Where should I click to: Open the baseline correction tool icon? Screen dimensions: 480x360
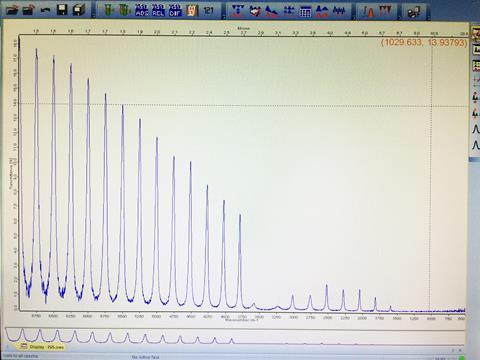[x=272, y=11]
